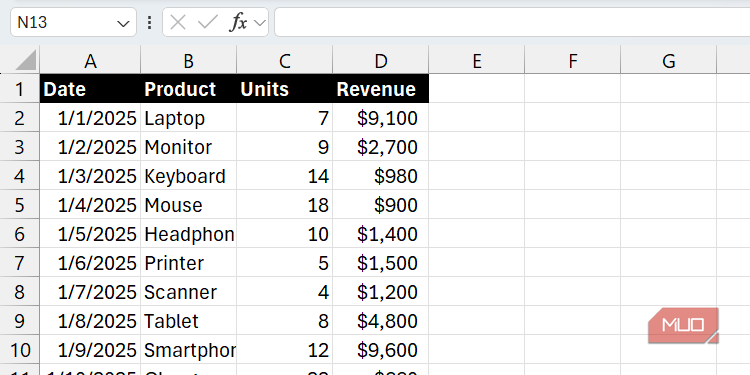
Task: Select the $1,500 revenue cell
Action: [381, 263]
